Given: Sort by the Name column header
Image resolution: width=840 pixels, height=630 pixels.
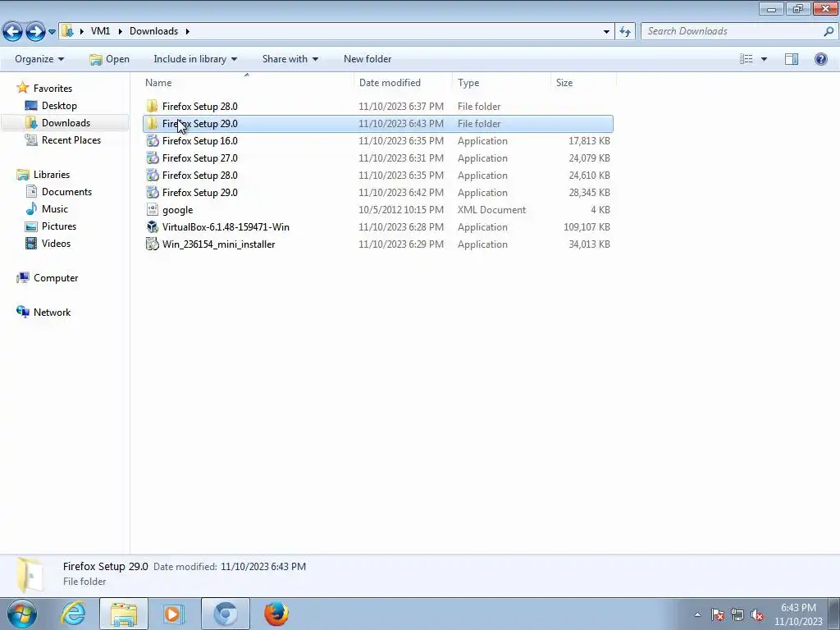Looking at the screenshot, I should point(158,83).
